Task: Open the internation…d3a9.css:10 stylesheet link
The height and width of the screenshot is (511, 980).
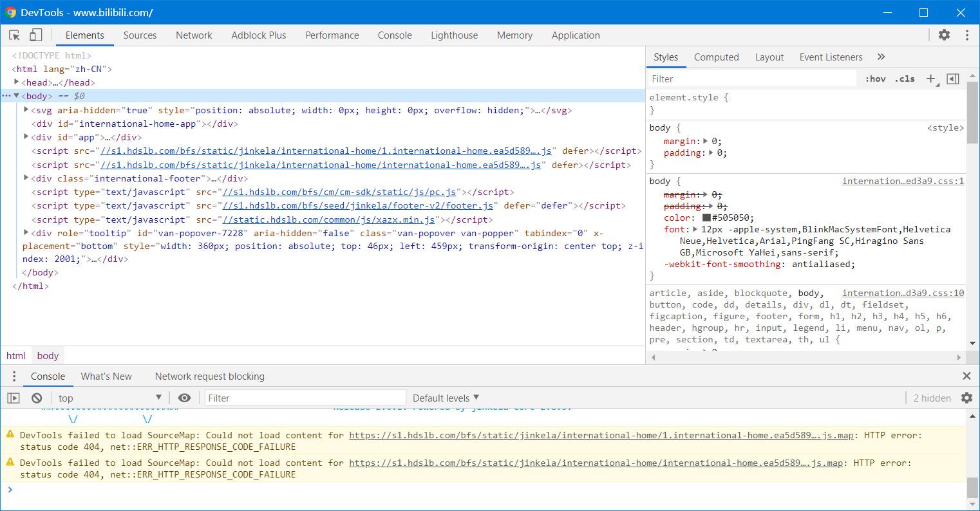Action: point(903,293)
